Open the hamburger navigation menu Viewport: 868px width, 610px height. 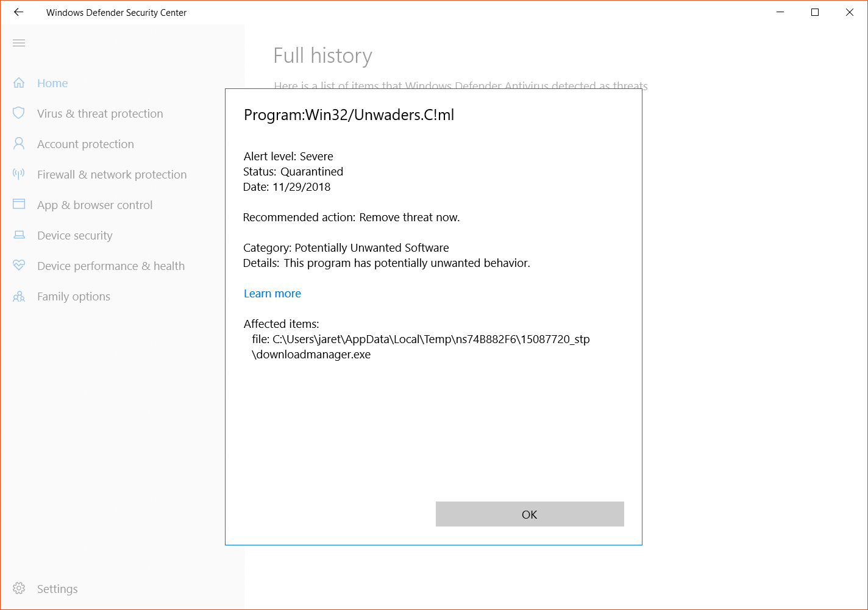click(x=19, y=43)
